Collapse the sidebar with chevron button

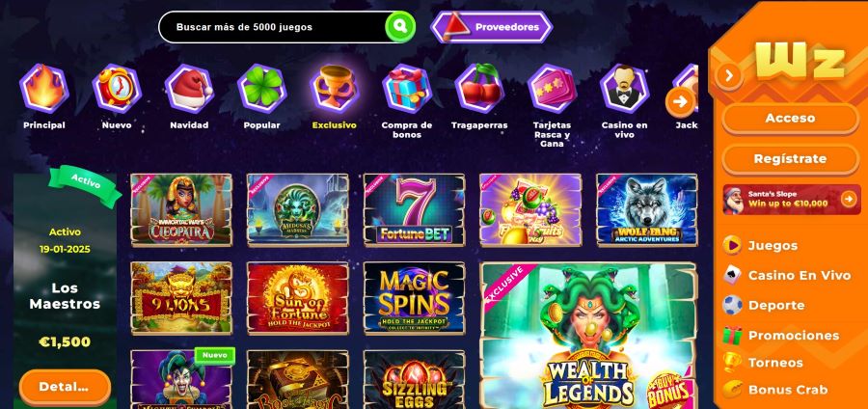pos(729,74)
